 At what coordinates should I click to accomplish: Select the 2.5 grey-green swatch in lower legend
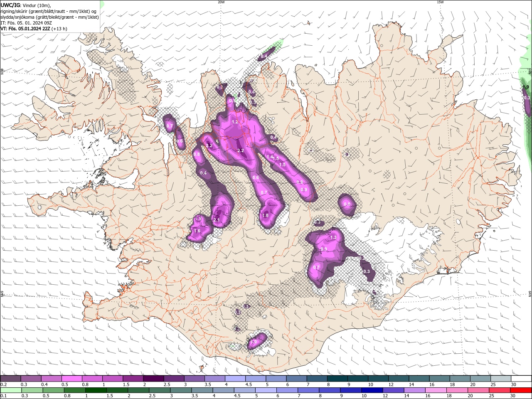point(160,390)
